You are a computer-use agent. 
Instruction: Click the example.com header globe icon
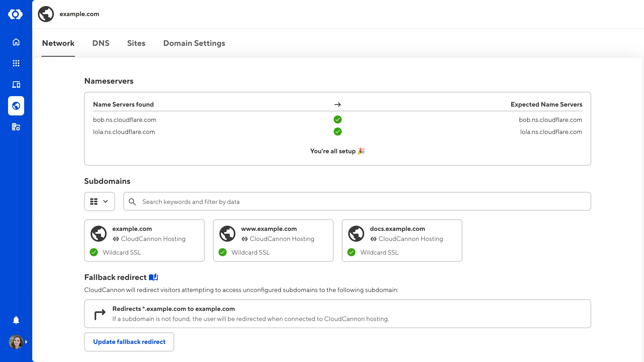tap(46, 14)
